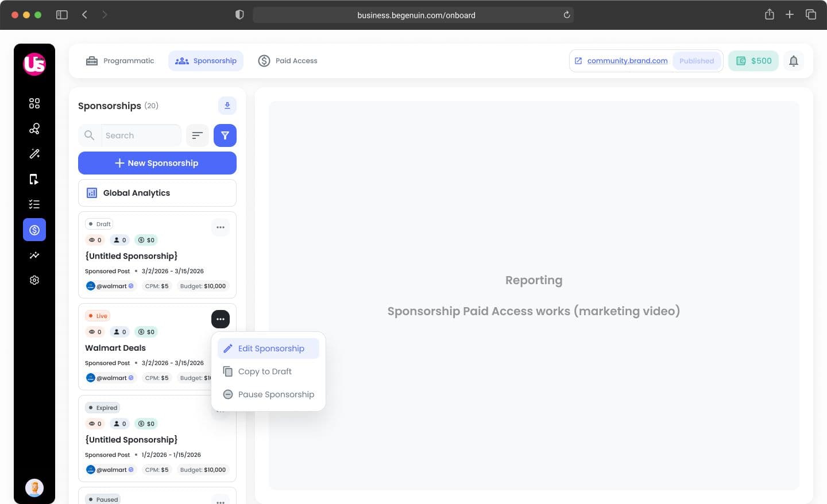
Task: Select the Walmart Deals sponsorship title
Action: pos(115,348)
